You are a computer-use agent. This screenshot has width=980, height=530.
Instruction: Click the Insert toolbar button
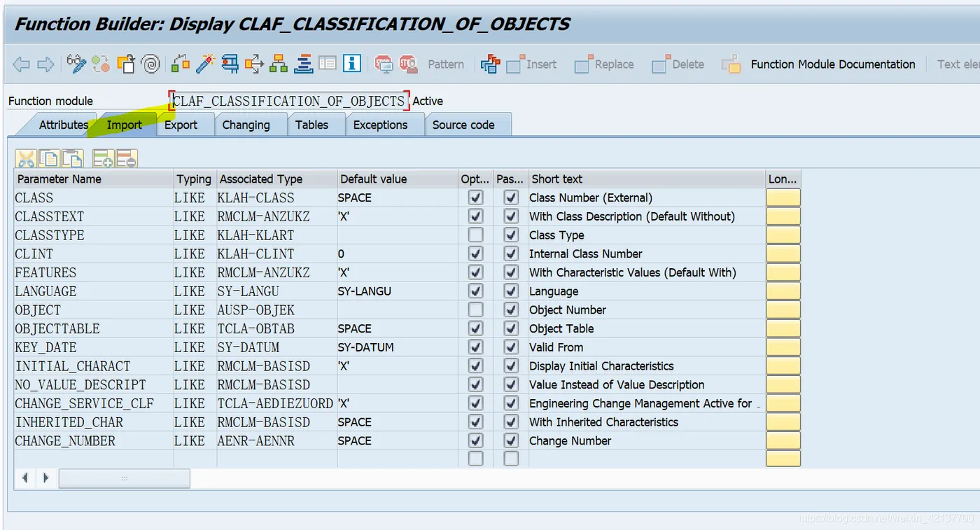532,64
